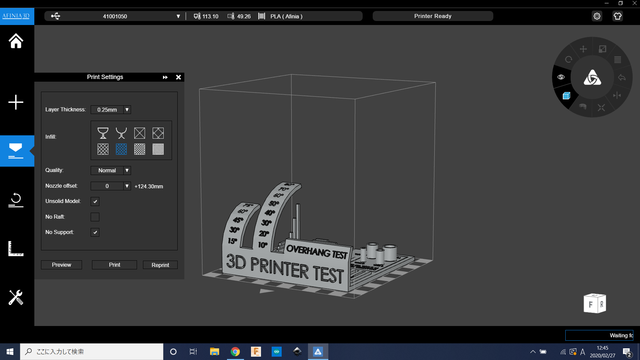Open settings gear in top bar
This screenshot has width=640, height=360.
(x=597, y=16)
